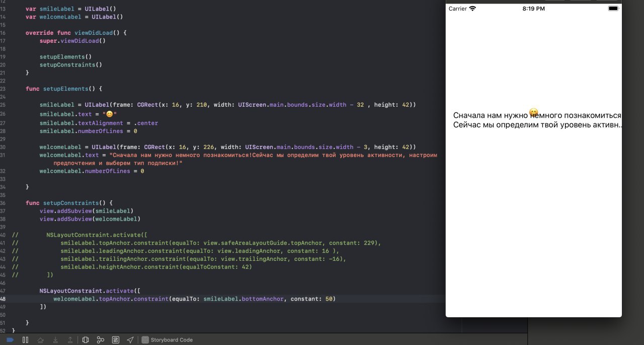Open Debug View Hierarchy
This screenshot has height=345, width=644.
click(86, 340)
